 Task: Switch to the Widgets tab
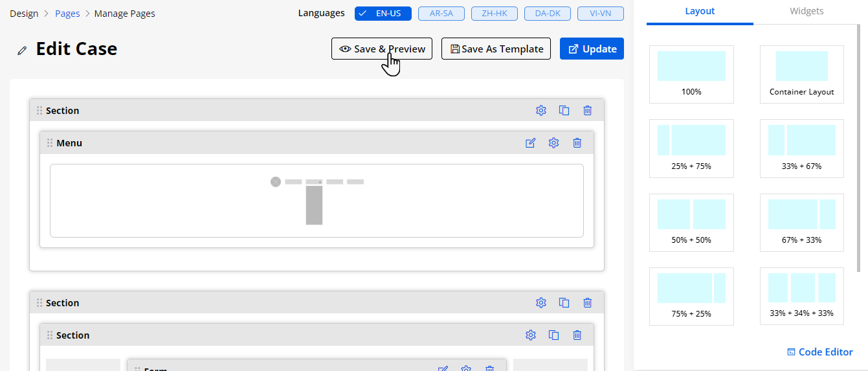(x=807, y=12)
